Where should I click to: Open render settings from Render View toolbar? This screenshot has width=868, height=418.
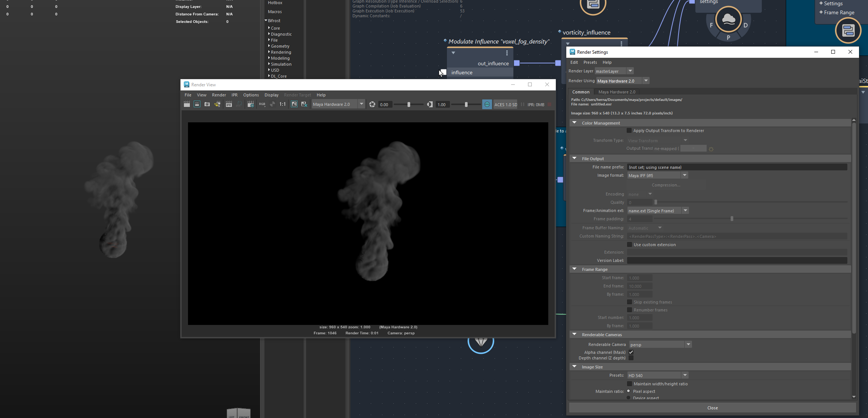(x=251, y=104)
